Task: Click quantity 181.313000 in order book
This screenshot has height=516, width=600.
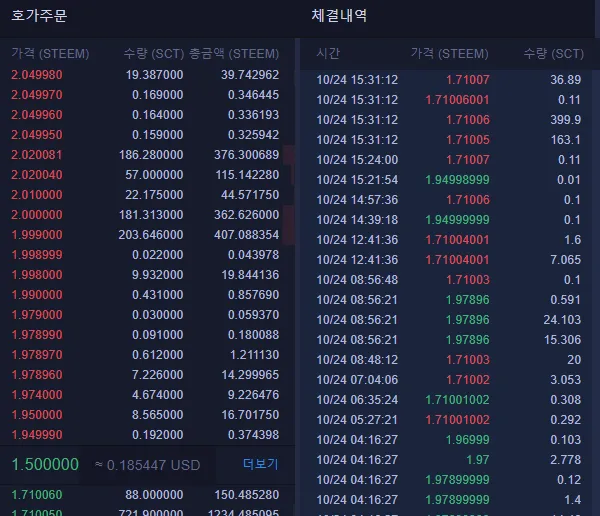Action: [151, 214]
